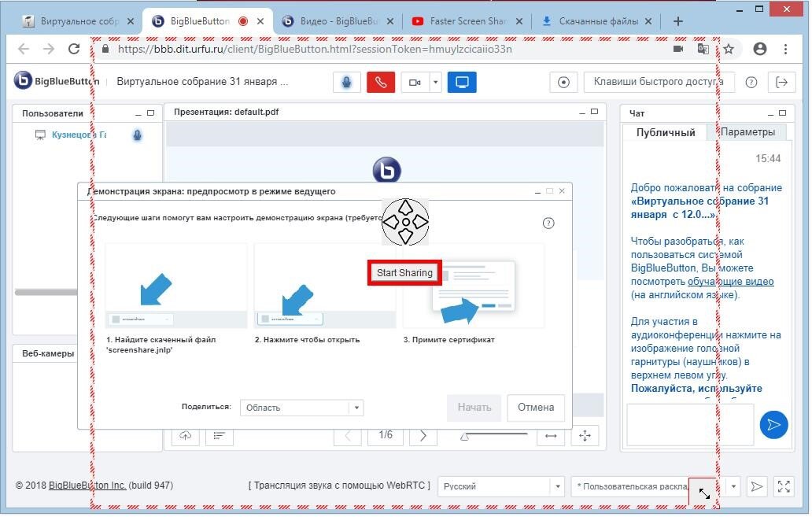Viewport: 812px width, 517px height.
Task: Maximize the Чат panel
Action: pyautogui.click(x=782, y=113)
